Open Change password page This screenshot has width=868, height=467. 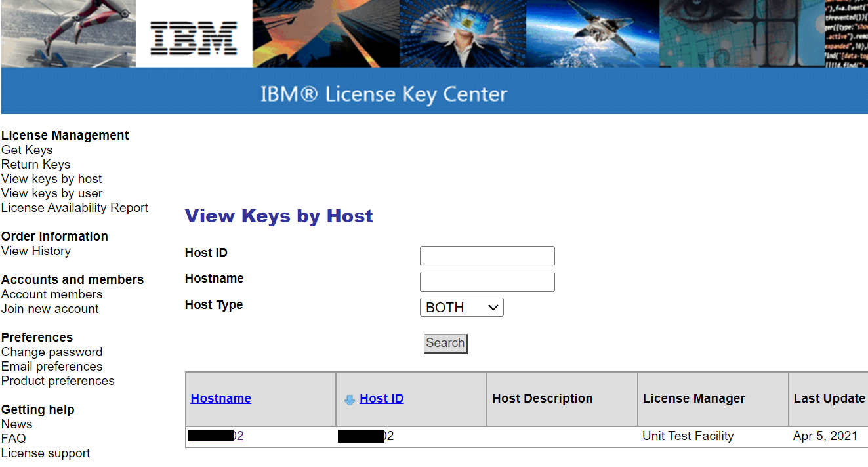click(x=52, y=352)
